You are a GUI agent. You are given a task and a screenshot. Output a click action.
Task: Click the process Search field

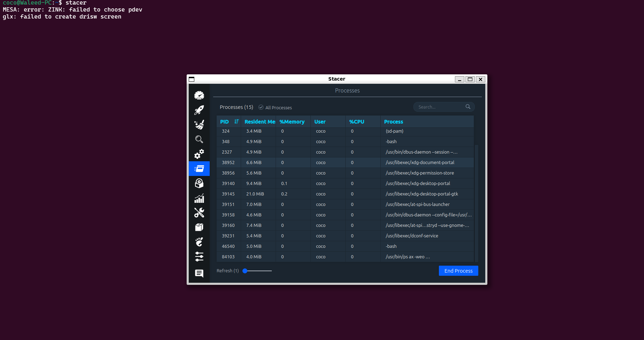(440, 107)
